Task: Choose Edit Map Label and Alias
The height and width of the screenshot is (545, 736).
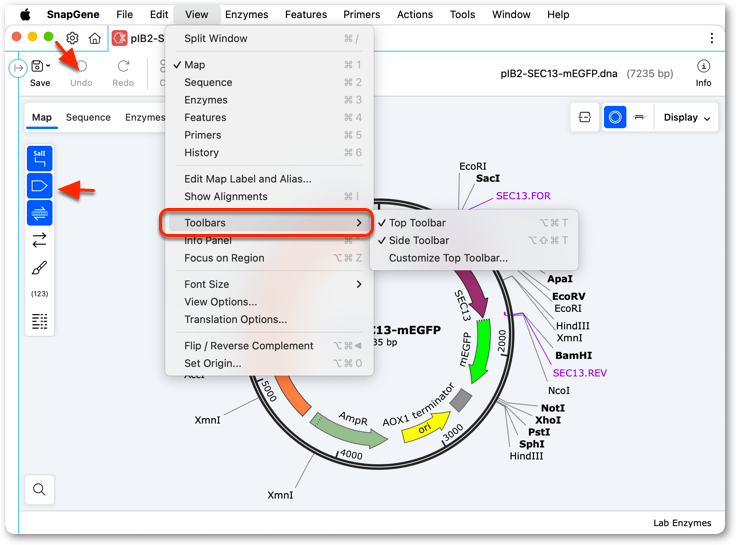Action: coord(269,179)
